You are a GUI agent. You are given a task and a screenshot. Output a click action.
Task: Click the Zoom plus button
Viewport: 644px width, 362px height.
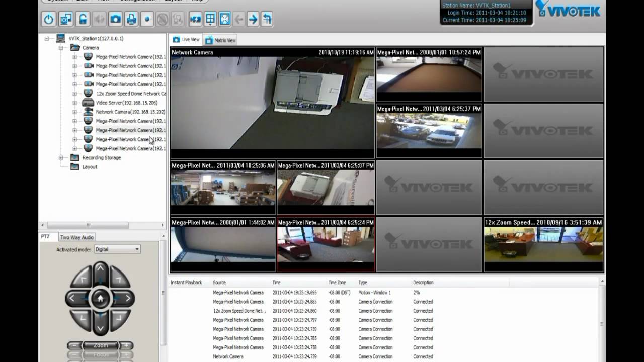pos(126,345)
